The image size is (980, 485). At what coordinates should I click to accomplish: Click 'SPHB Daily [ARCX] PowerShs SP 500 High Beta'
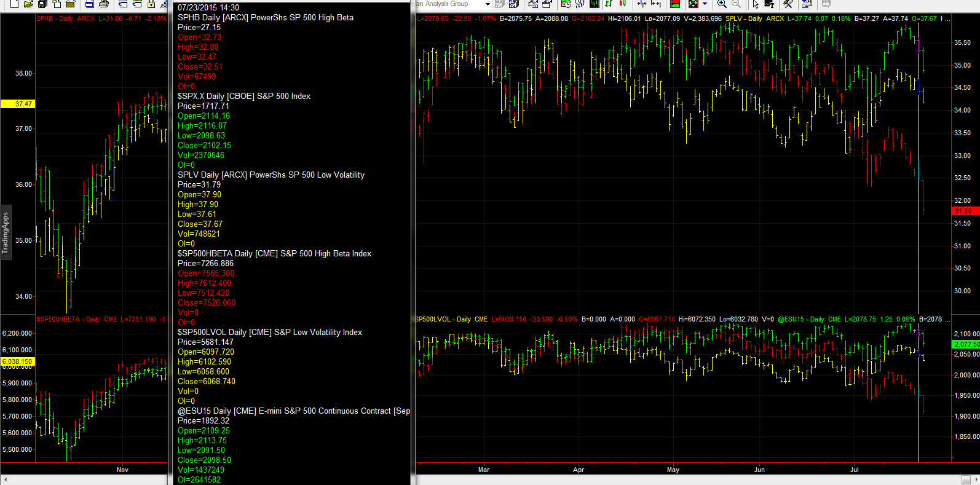point(266,17)
